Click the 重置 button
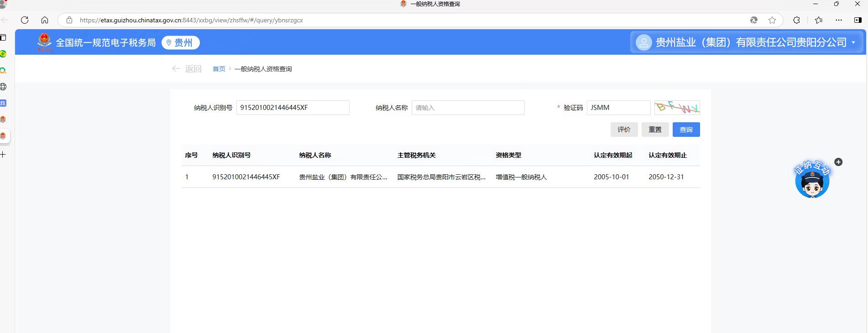The height and width of the screenshot is (333, 868). [x=655, y=130]
